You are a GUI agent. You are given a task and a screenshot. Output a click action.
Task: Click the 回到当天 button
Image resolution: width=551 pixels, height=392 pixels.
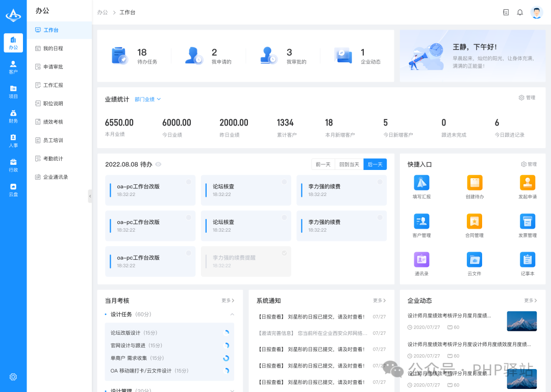pyautogui.click(x=349, y=164)
